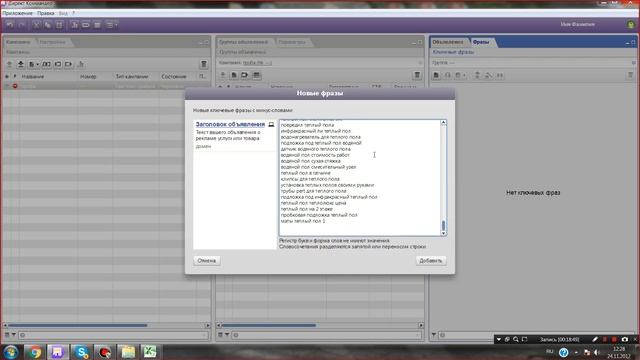Click the trash icon in campaigns panel
Screen dimensions: 640x360
tap(204, 64)
